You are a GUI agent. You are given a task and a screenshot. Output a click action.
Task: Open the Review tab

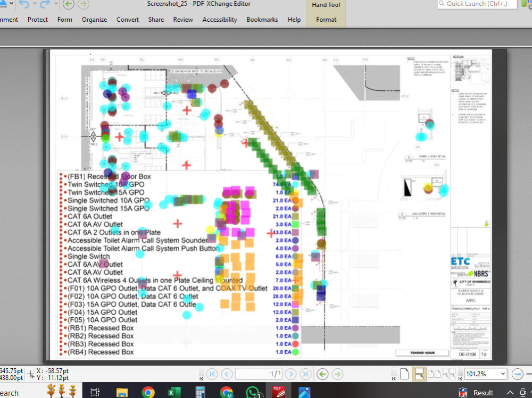pyautogui.click(x=183, y=20)
